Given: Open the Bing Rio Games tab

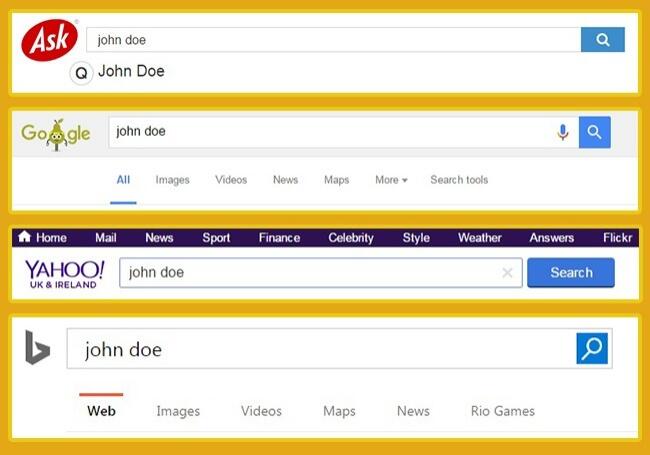Looking at the screenshot, I should tap(502, 411).
